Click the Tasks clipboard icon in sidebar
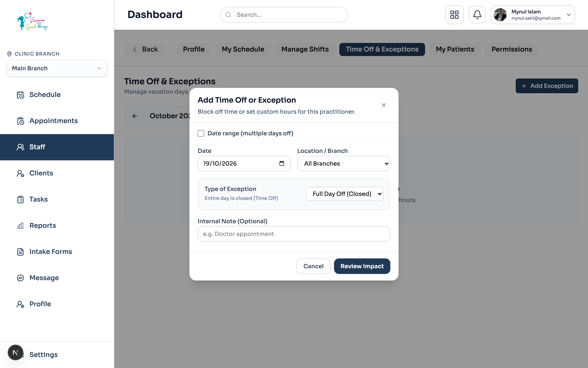588x368 pixels. point(20,199)
